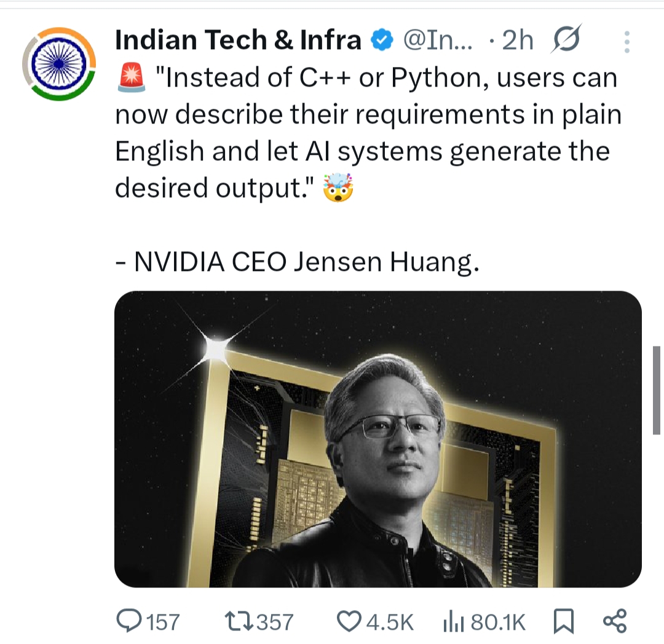This screenshot has height=644, width=664.
Task: Click the 157 replies count
Action: coord(164,622)
